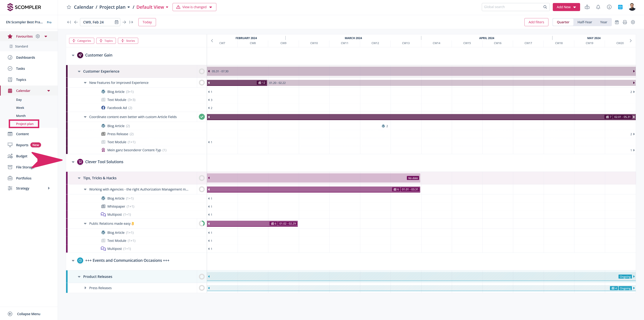Click the notifications bell icon
The width and height of the screenshot is (644, 320).
[x=598, y=7]
